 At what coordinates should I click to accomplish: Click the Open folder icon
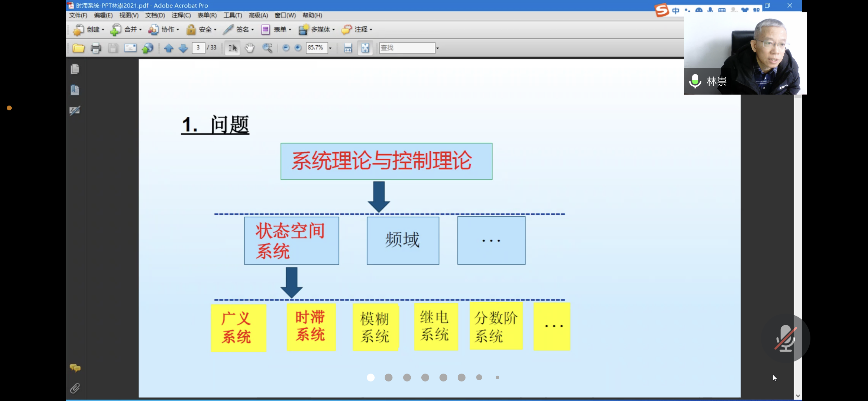point(79,48)
